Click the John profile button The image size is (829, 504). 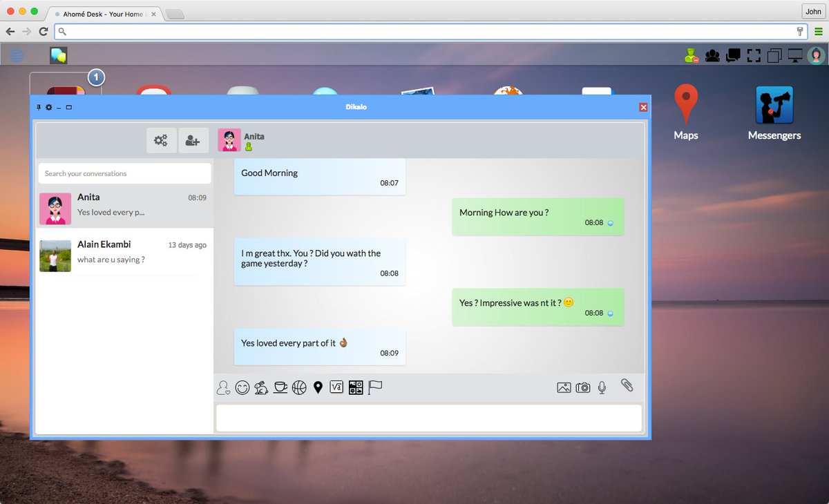click(x=812, y=11)
